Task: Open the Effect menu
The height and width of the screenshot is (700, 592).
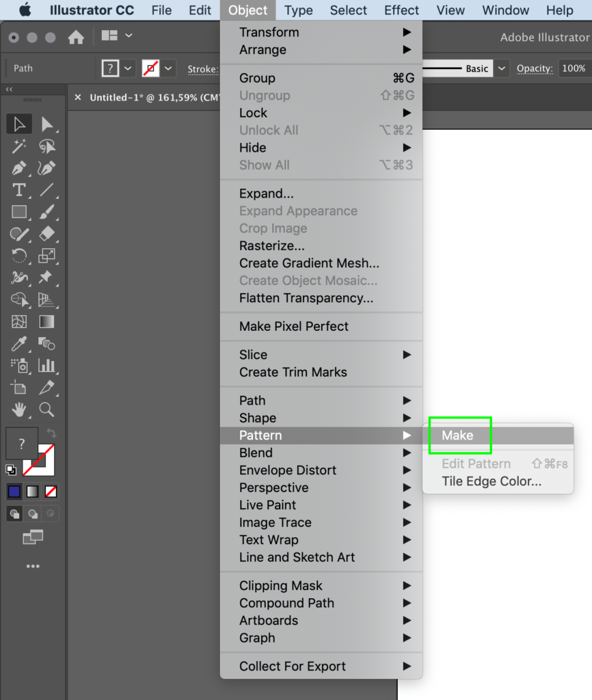Action: [x=401, y=10]
